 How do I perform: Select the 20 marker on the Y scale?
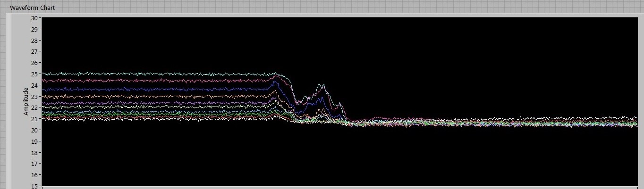(34, 130)
